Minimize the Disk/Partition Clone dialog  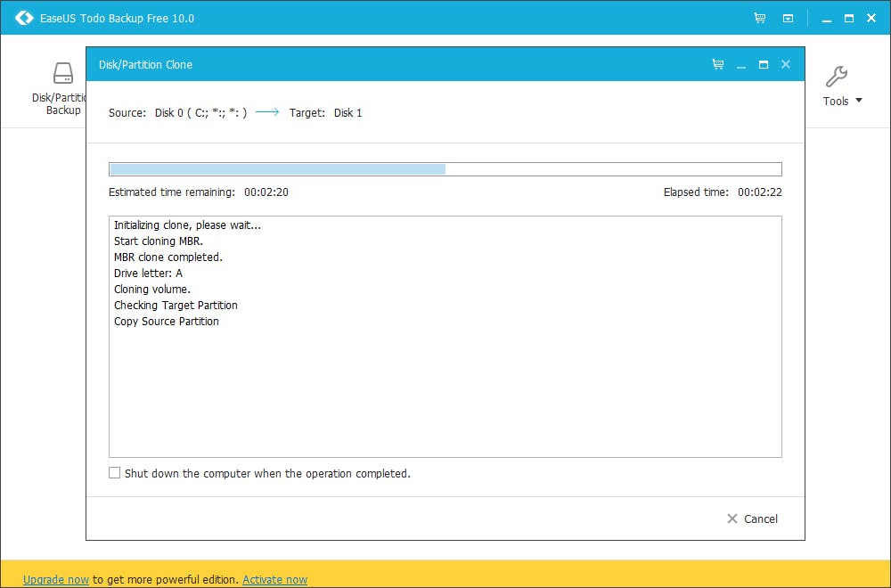[x=741, y=65]
